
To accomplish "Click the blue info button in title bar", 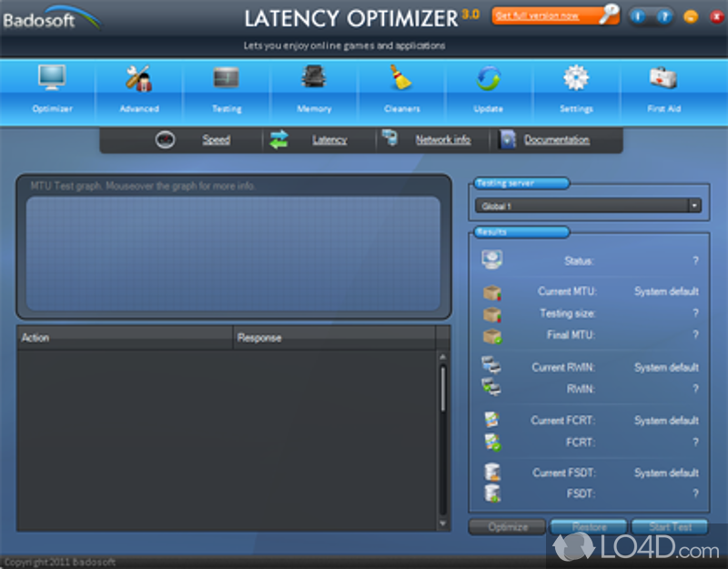I will point(638,16).
